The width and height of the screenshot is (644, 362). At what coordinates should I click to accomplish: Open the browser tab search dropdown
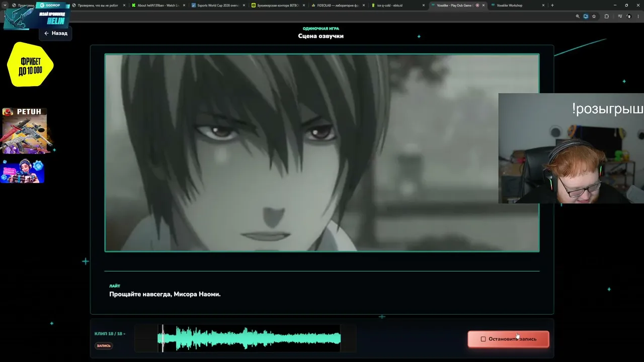(x=5, y=5)
